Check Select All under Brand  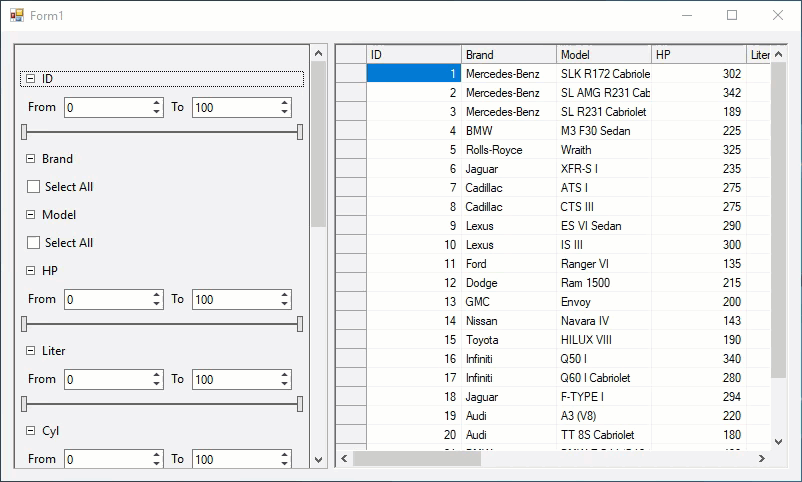34,187
